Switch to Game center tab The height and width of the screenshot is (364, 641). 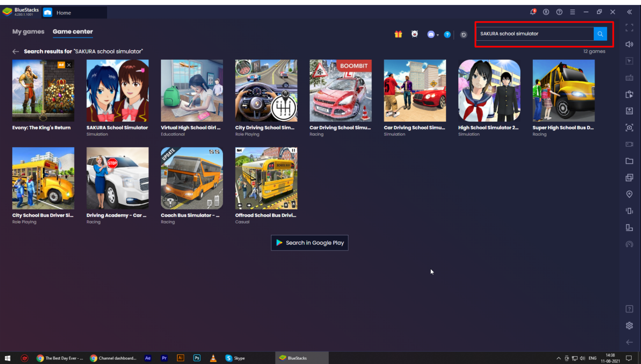73,32
